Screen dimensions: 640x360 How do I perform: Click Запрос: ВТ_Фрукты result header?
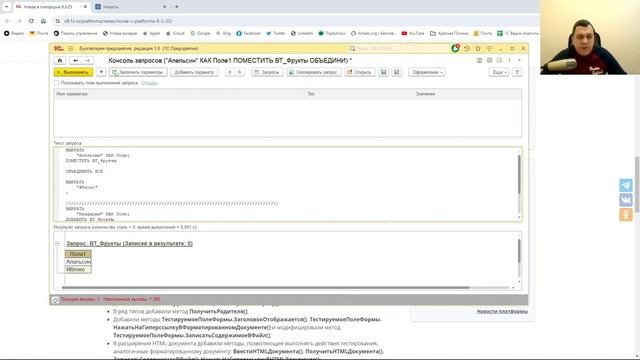[129, 244]
